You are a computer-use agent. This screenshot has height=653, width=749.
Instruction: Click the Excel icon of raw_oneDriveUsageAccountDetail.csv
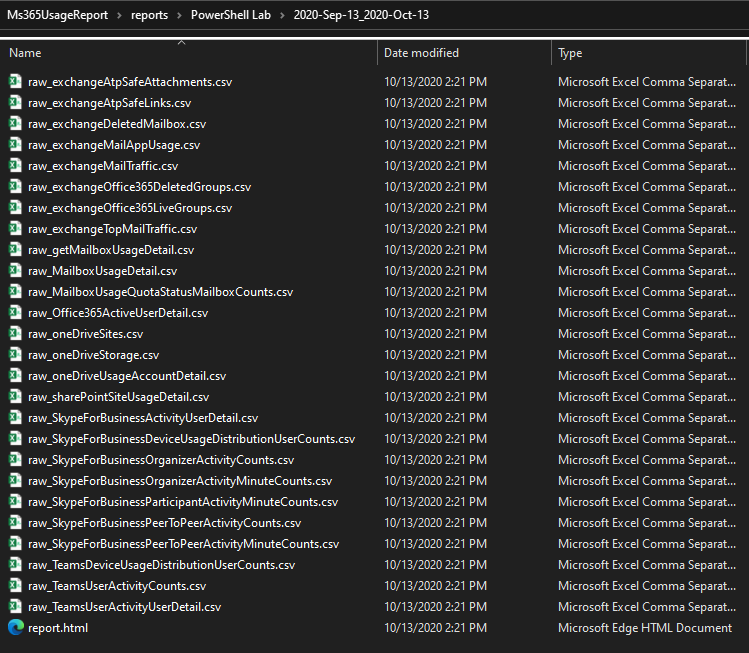point(15,375)
